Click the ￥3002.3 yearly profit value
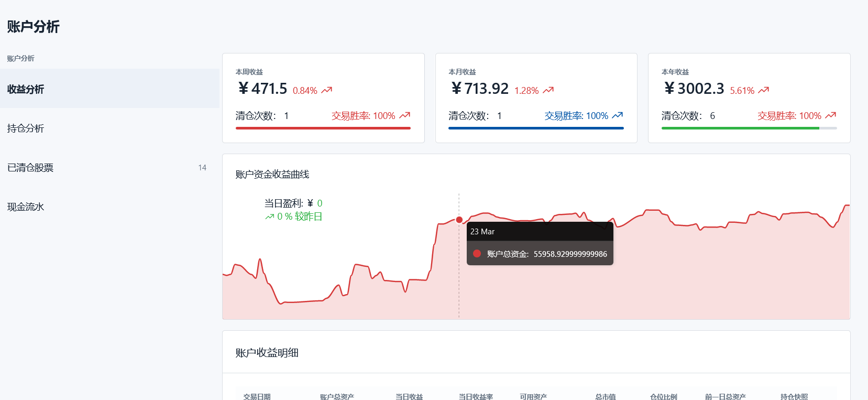Screen dimensions: 868x400 pos(694,89)
